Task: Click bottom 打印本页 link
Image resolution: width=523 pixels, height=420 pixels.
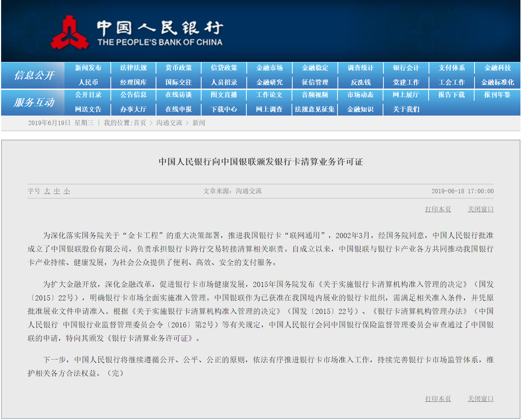Action: click(438, 399)
